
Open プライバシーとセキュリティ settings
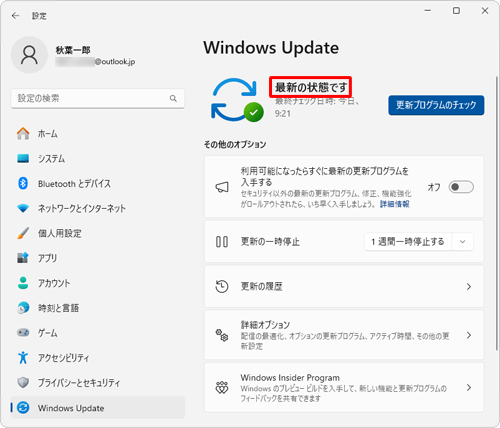(x=98, y=382)
